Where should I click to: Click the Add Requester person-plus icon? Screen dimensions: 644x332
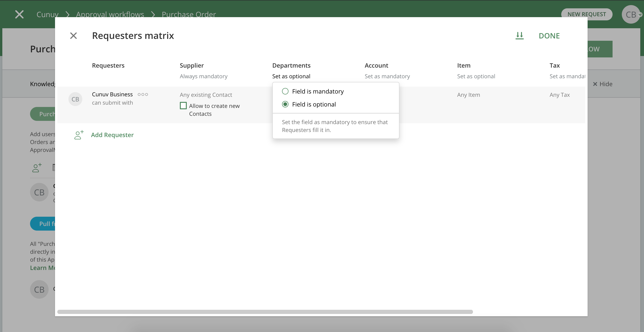(79, 135)
